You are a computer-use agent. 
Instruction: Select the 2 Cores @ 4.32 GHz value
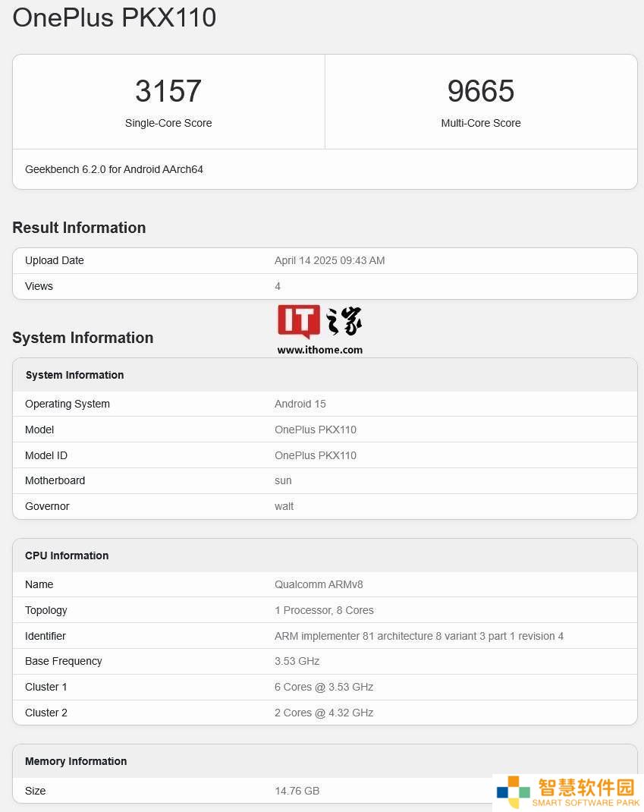coord(324,713)
